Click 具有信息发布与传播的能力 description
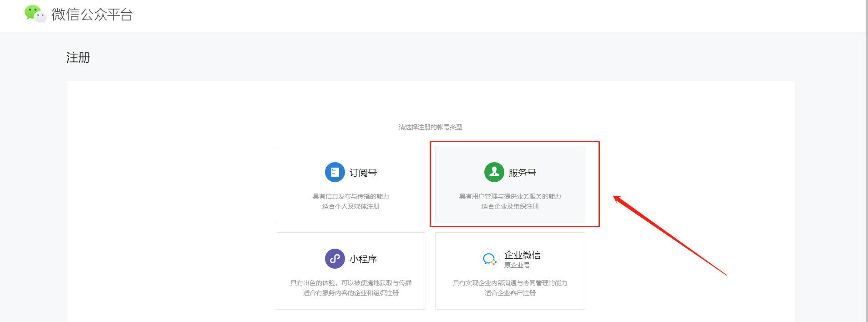The width and height of the screenshot is (868, 322). [x=351, y=196]
